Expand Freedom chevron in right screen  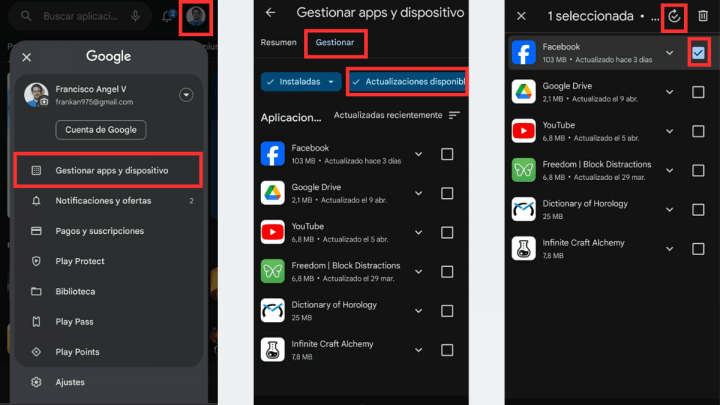pos(669,170)
